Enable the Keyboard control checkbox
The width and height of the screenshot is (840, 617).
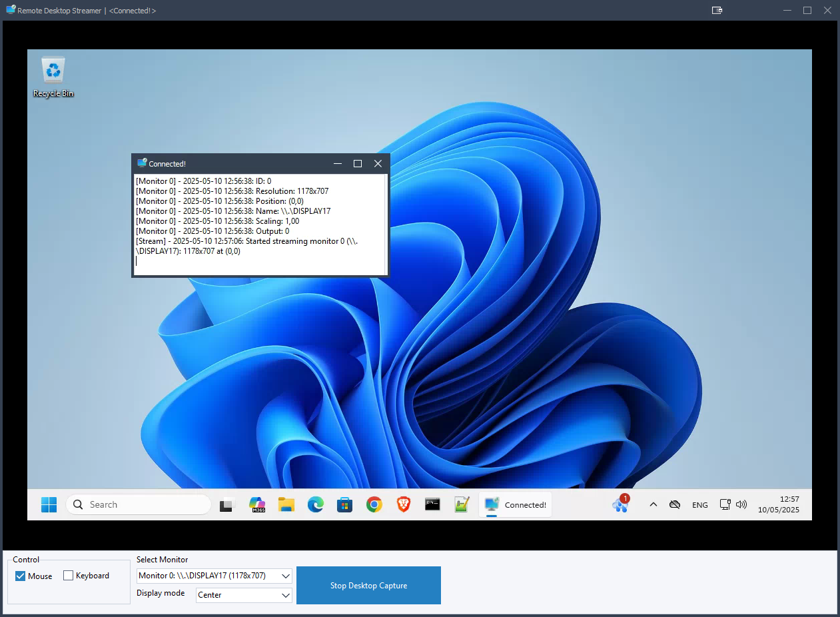tap(68, 576)
